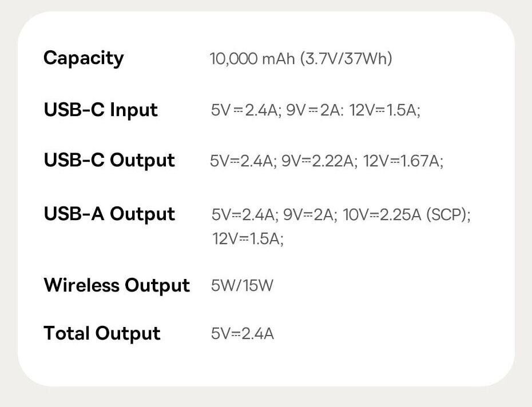The height and width of the screenshot is (407, 532).
Task: Click the Wireless Output label
Action: point(117,285)
